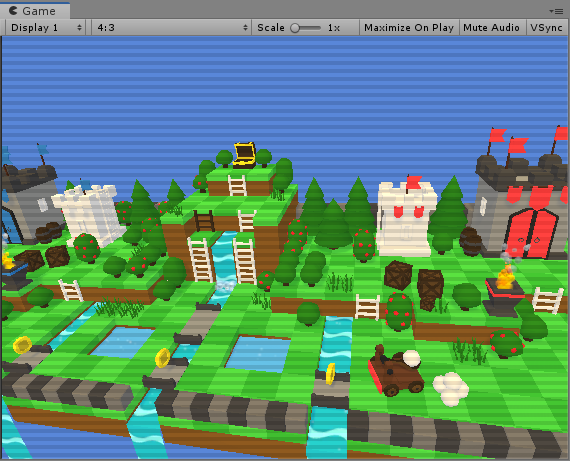Click the golden treasure chest on the hilltop
This screenshot has height=461, width=570.
click(x=244, y=155)
